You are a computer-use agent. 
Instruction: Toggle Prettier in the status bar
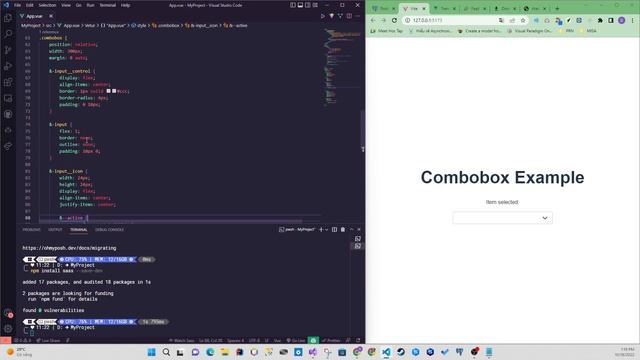pyautogui.click(x=331, y=340)
